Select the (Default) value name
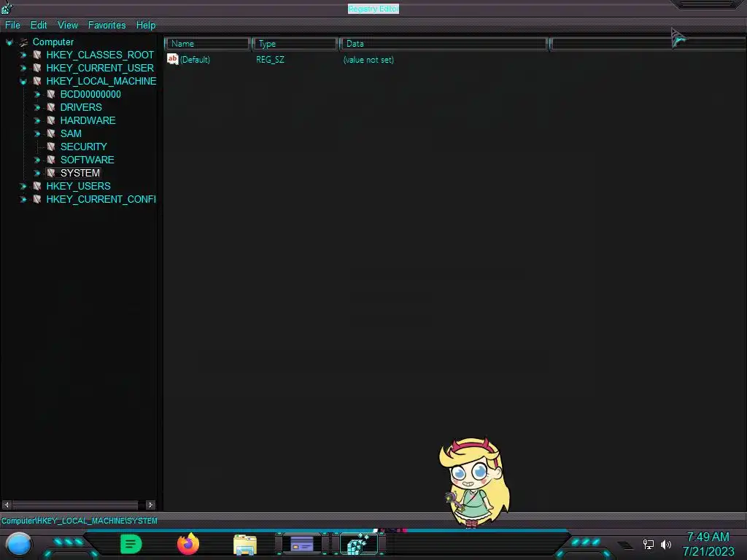This screenshot has width=747, height=560. (x=195, y=60)
